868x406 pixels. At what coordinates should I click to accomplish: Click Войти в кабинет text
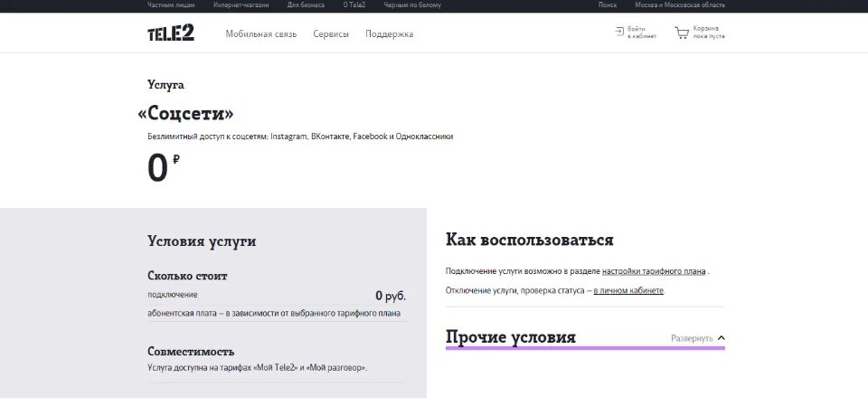click(642, 33)
